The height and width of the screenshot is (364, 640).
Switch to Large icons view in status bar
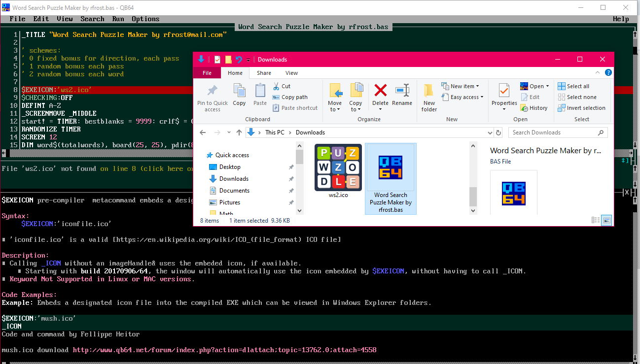pyautogui.click(x=606, y=220)
